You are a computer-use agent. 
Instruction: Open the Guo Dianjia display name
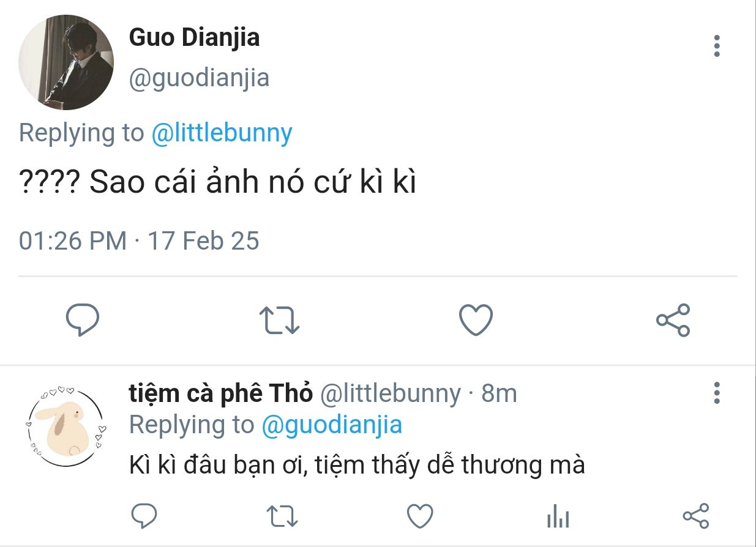point(194,37)
